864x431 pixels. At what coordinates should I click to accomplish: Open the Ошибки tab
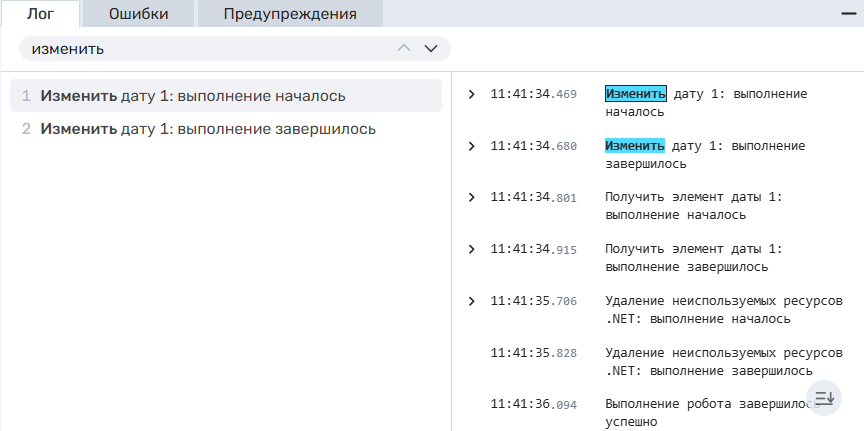138,13
